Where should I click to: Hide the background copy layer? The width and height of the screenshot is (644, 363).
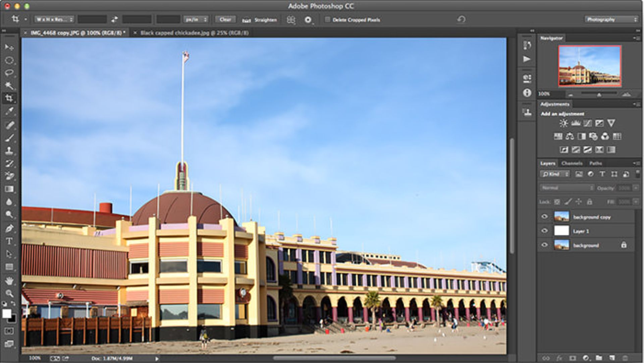coord(544,217)
